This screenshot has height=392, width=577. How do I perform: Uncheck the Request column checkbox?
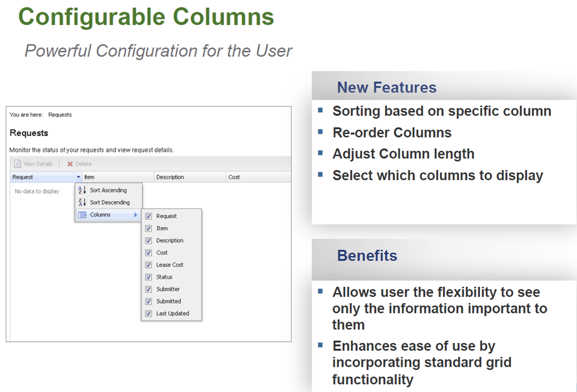149,216
